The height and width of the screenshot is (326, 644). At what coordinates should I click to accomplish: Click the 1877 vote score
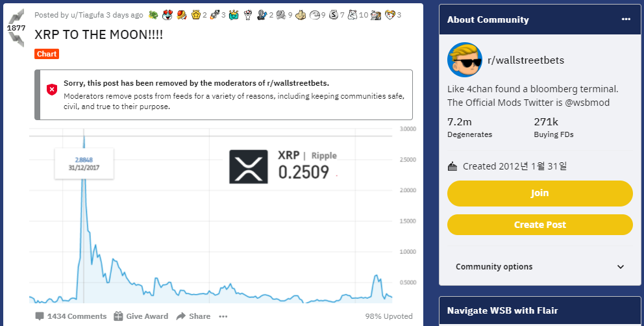tap(16, 28)
